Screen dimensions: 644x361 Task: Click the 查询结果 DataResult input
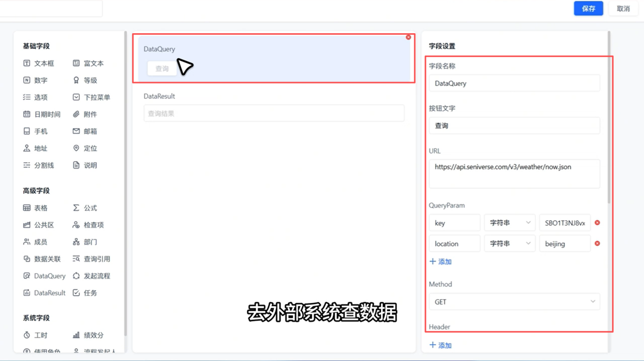[x=274, y=113]
